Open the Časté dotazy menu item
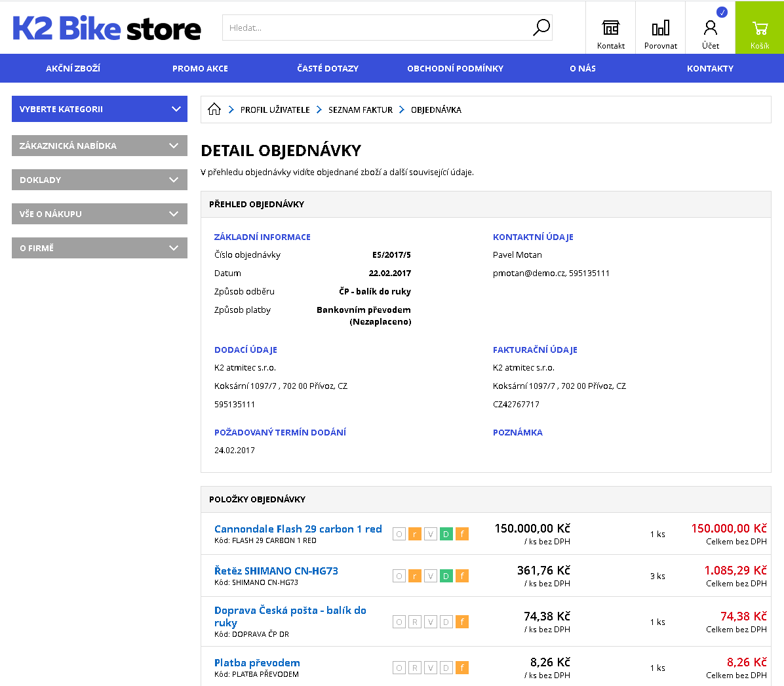The height and width of the screenshot is (686, 784). (328, 68)
